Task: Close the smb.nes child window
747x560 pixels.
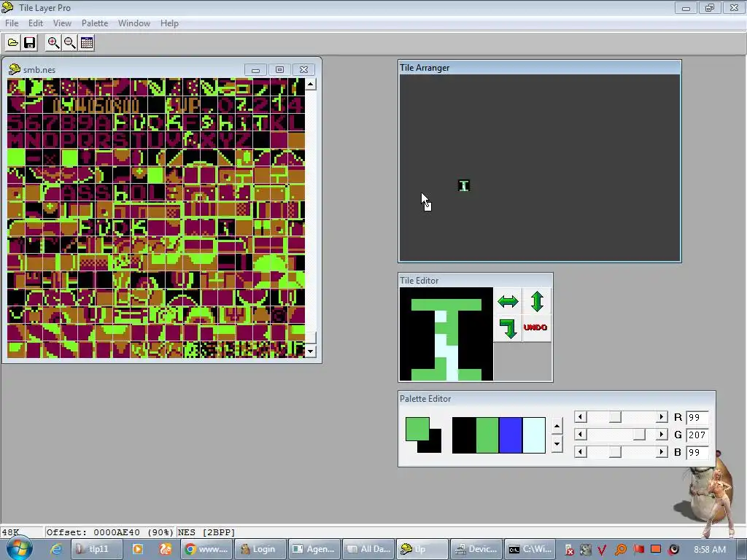Action: pyautogui.click(x=303, y=70)
